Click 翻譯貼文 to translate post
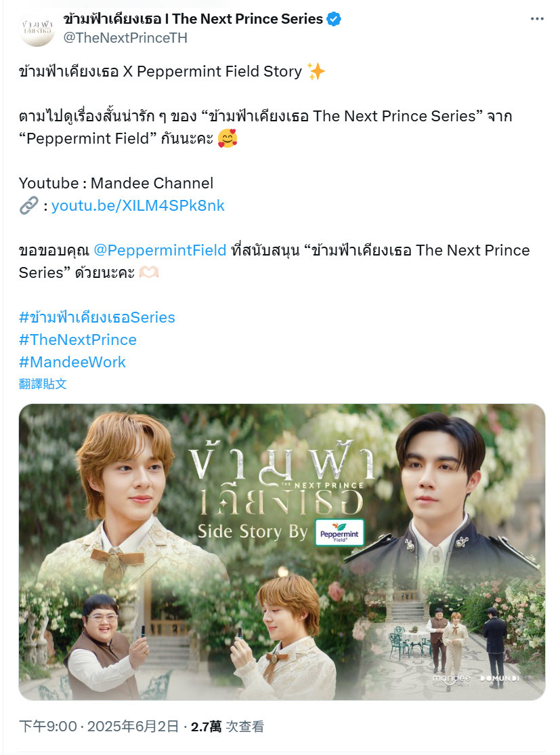Screen dimensions: 560x755 (43, 384)
